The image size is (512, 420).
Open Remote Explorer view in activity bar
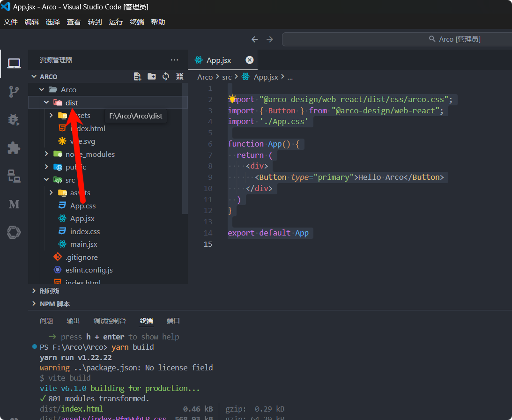[14, 176]
